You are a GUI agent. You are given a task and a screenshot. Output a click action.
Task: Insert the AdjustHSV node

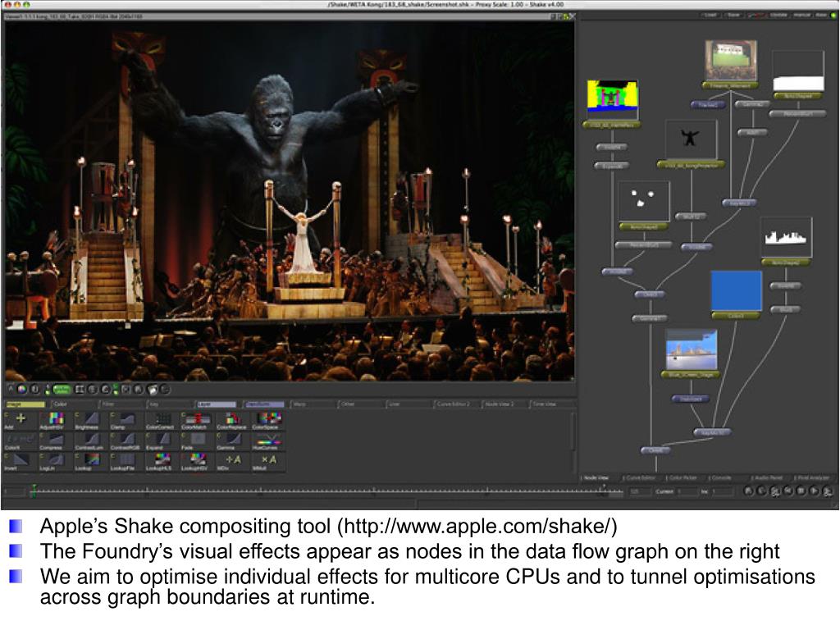pos(55,421)
